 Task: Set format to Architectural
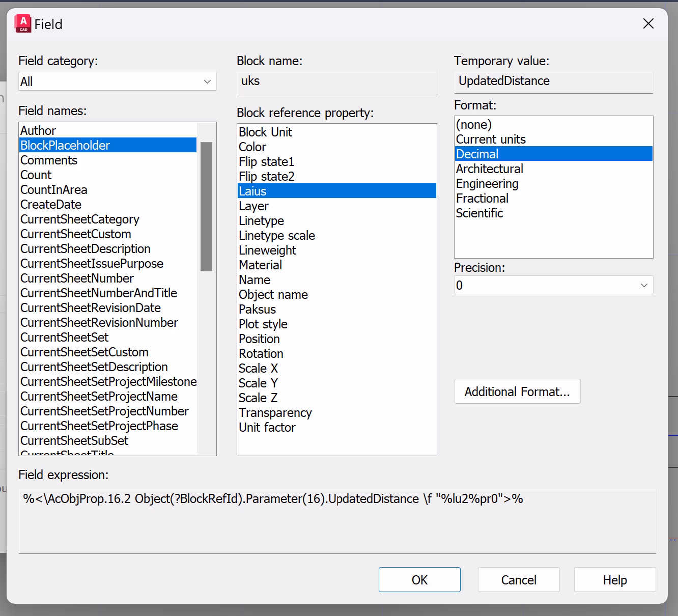click(x=489, y=169)
